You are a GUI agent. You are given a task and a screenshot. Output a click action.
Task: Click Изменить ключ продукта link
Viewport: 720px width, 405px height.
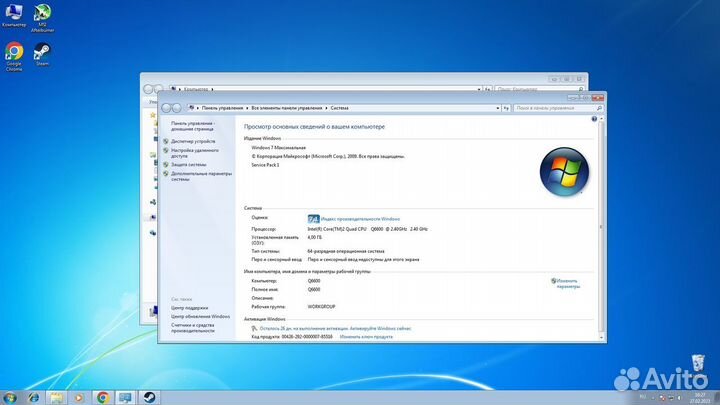[366, 337]
